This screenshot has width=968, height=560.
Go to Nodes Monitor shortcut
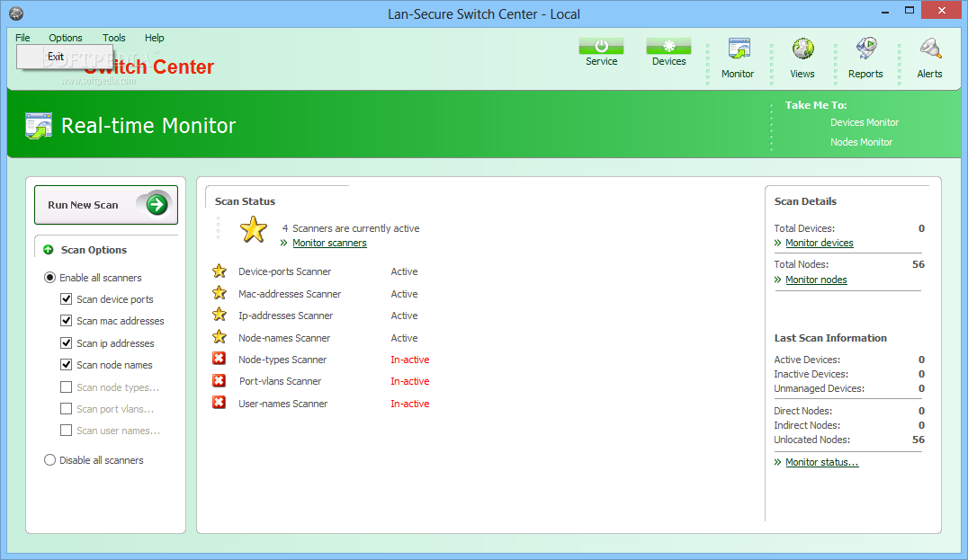point(861,142)
